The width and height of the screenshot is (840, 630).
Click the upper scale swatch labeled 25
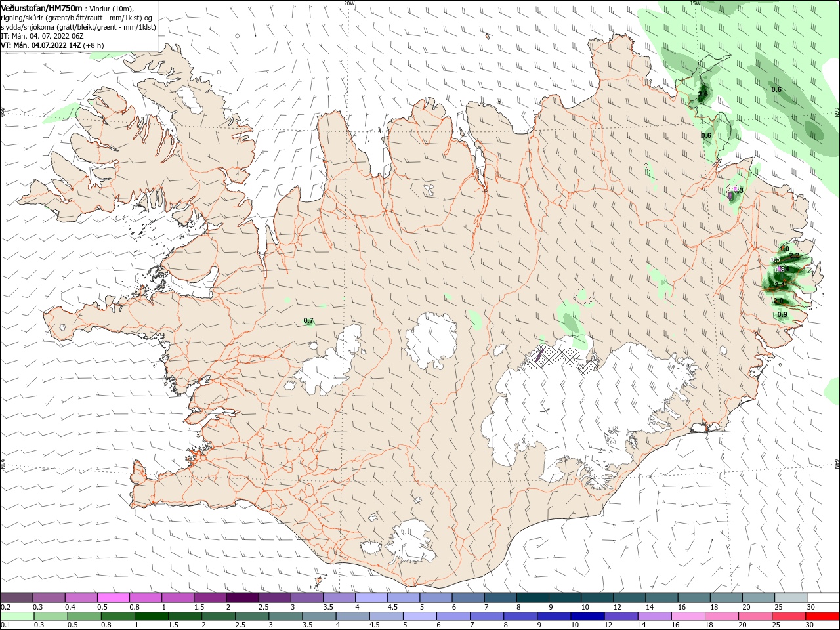coord(790,598)
